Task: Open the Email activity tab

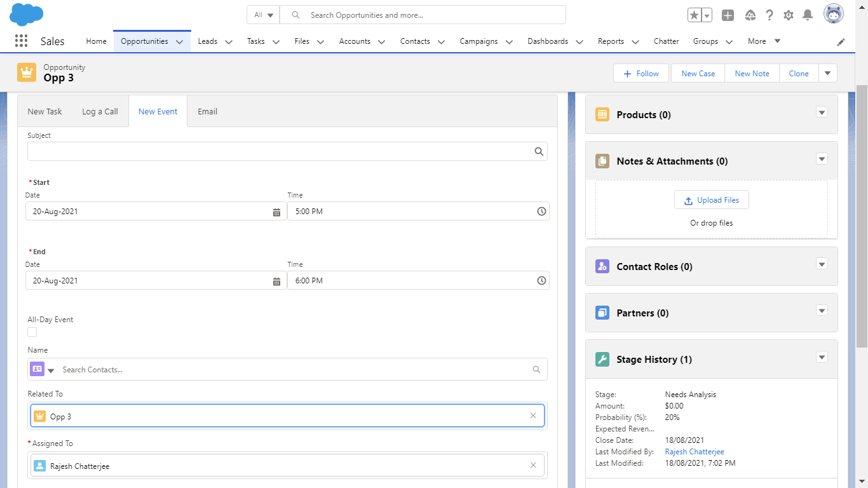Action: point(207,112)
